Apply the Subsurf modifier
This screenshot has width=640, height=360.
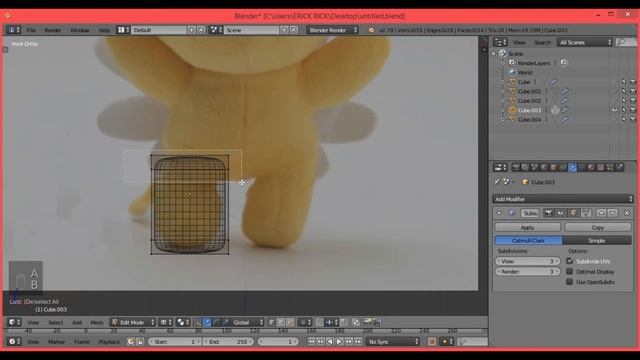[x=527, y=227]
